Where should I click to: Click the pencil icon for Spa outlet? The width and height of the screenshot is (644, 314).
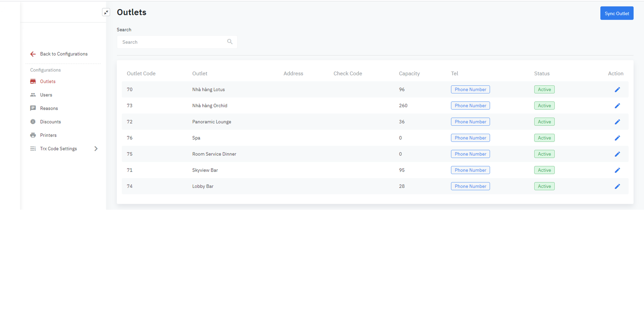(x=617, y=138)
